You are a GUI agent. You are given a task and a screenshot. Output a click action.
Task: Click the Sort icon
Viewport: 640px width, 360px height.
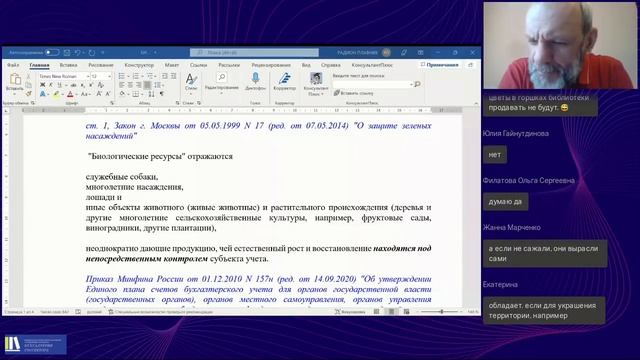(151, 94)
